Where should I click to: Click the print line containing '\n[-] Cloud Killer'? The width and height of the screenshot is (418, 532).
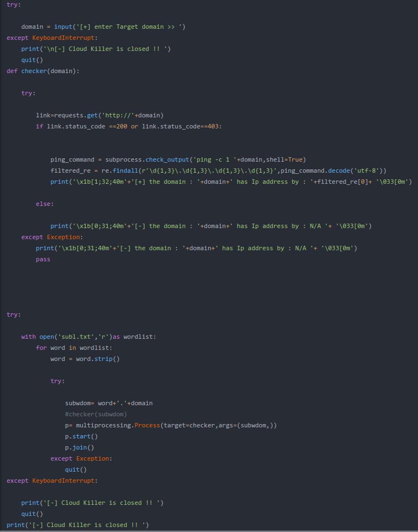pyautogui.click(x=96, y=49)
